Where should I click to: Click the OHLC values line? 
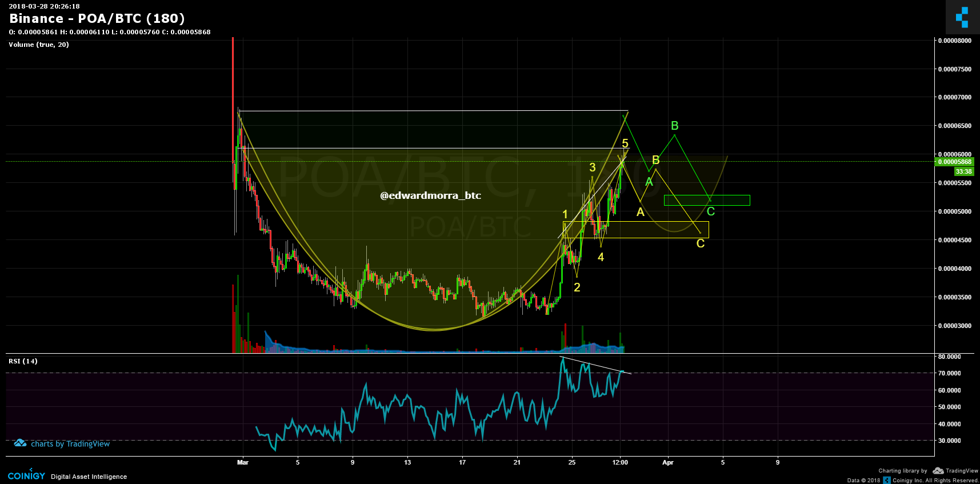pyautogui.click(x=110, y=32)
